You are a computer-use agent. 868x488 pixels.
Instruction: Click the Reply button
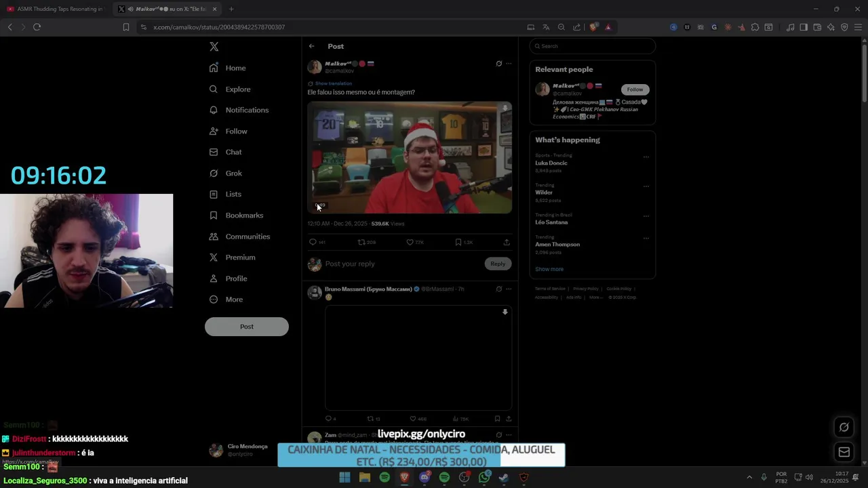(x=498, y=264)
